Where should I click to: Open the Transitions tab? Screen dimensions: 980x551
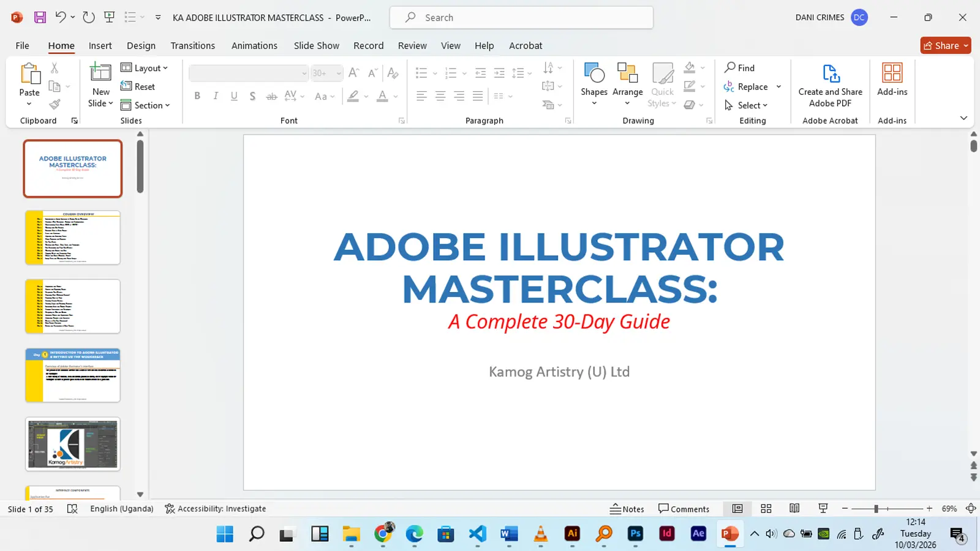click(x=192, y=45)
